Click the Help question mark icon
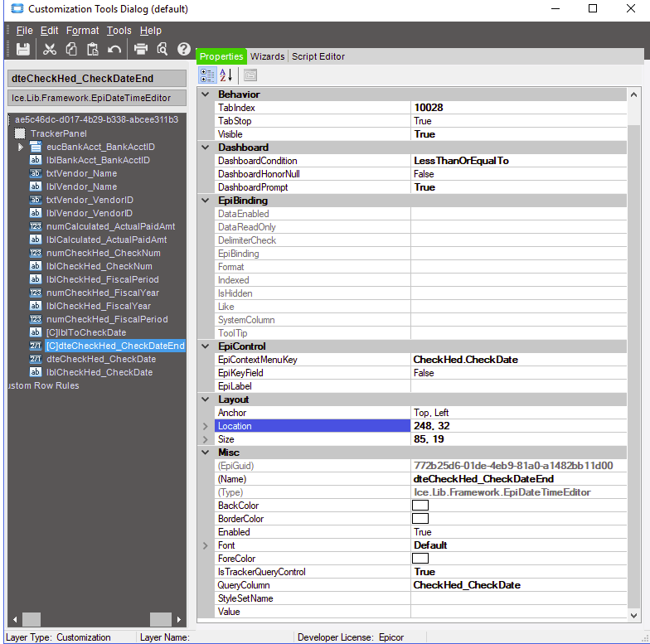This screenshot has width=650, height=644. [x=184, y=49]
